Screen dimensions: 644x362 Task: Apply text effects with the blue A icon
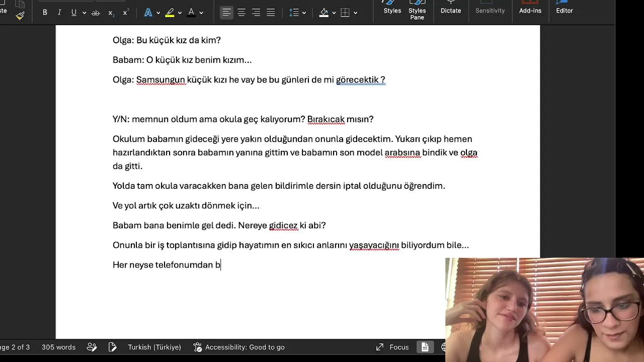(x=148, y=13)
